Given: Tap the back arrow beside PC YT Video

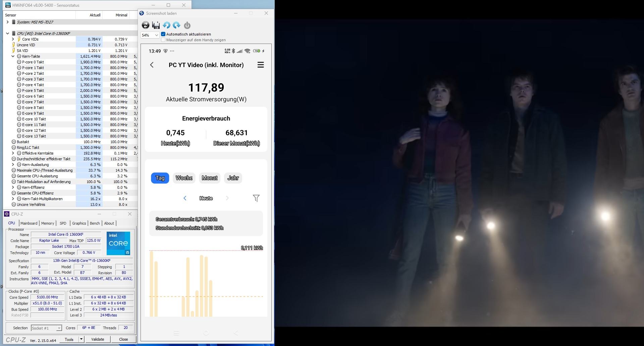Looking at the screenshot, I should [152, 65].
